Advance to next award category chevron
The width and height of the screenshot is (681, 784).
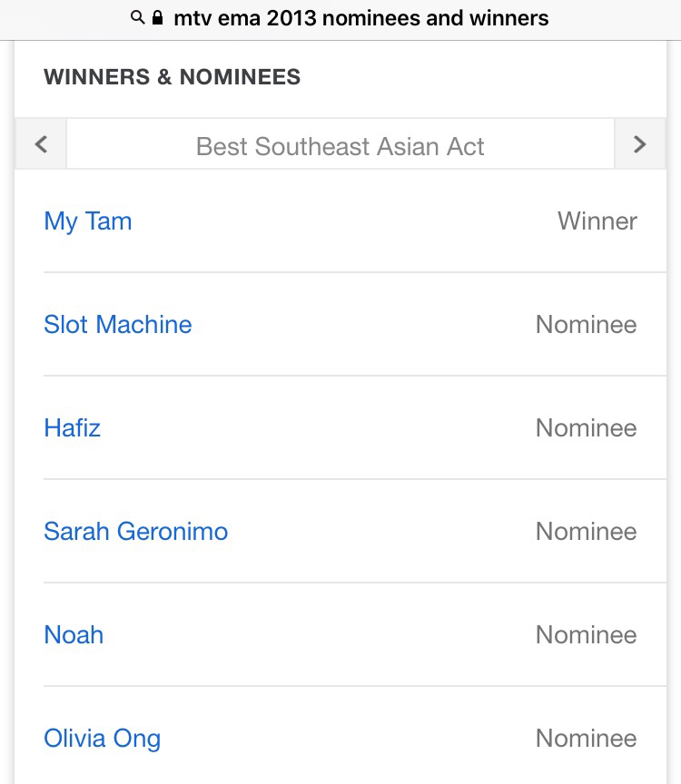(x=639, y=144)
